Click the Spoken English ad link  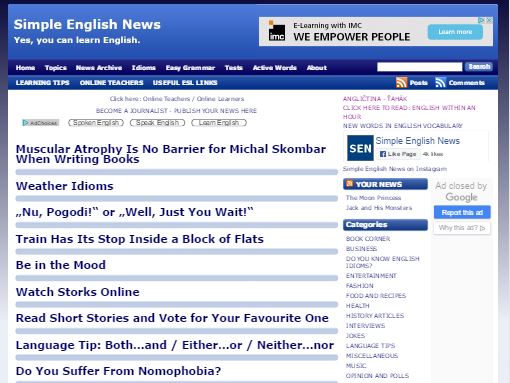tap(96, 123)
